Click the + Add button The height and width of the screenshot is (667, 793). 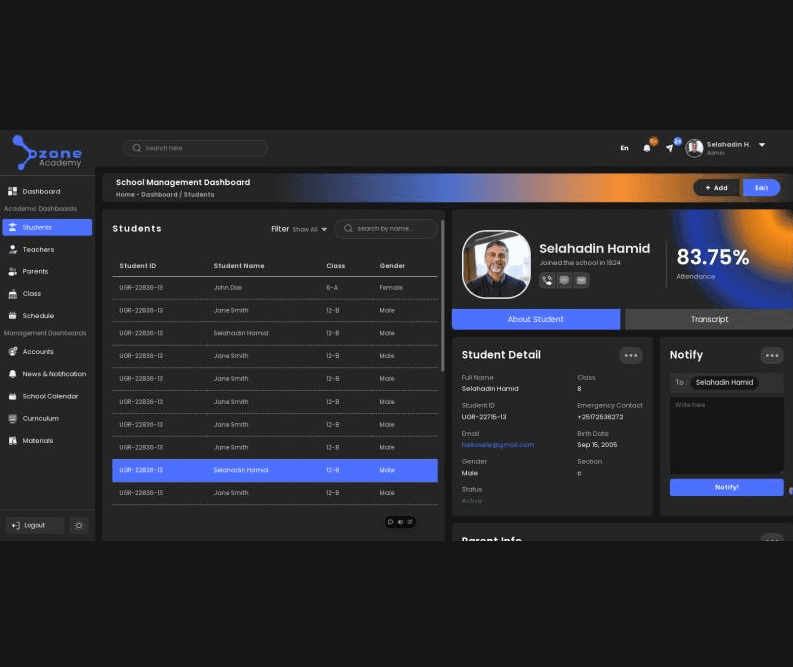(716, 188)
